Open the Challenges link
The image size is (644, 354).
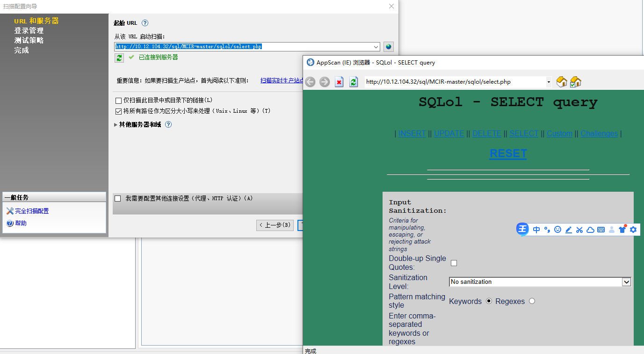click(599, 133)
